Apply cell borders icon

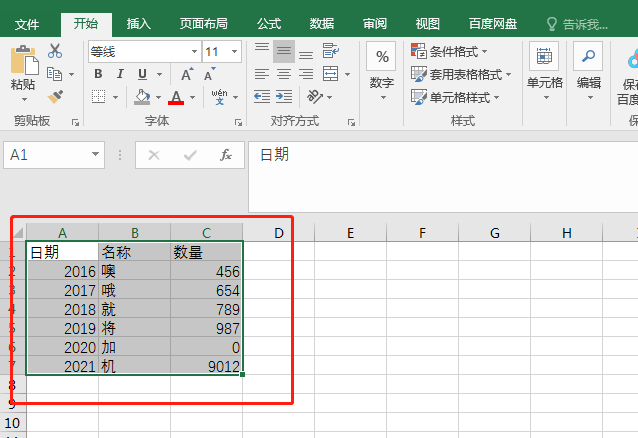98,97
